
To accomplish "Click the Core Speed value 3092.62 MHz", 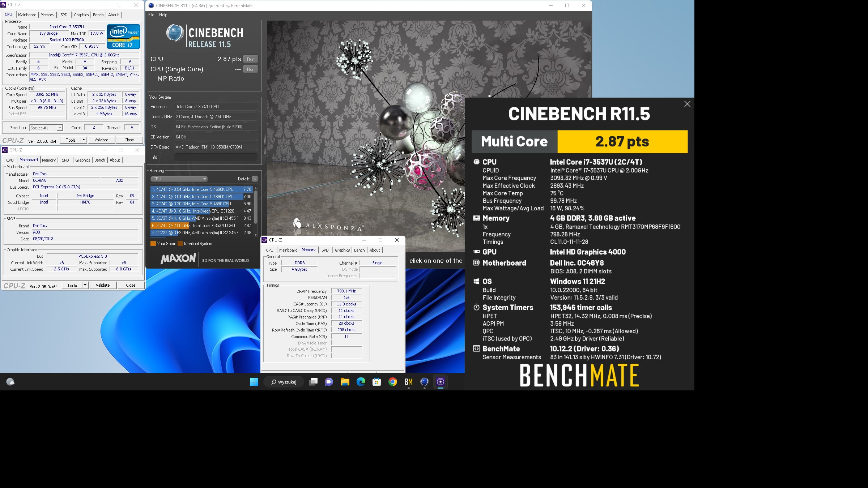I will [x=47, y=94].
